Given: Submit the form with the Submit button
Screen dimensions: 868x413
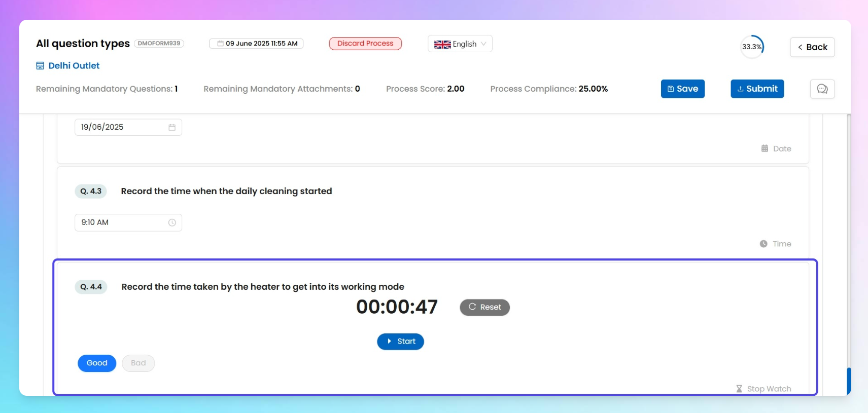Looking at the screenshot, I should [x=757, y=89].
